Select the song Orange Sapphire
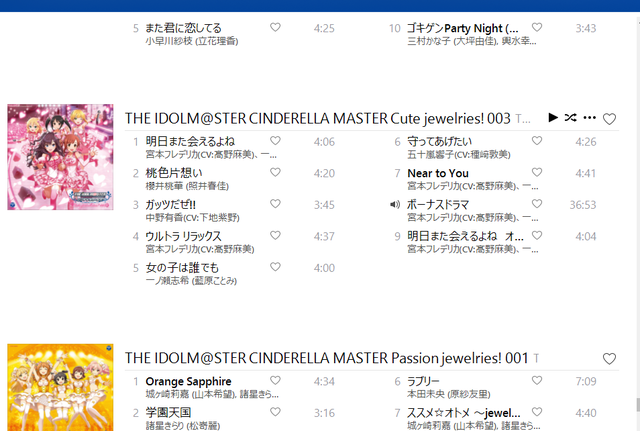Image resolution: width=640 pixels, height=431 pixels. click(x=188, y=381)
